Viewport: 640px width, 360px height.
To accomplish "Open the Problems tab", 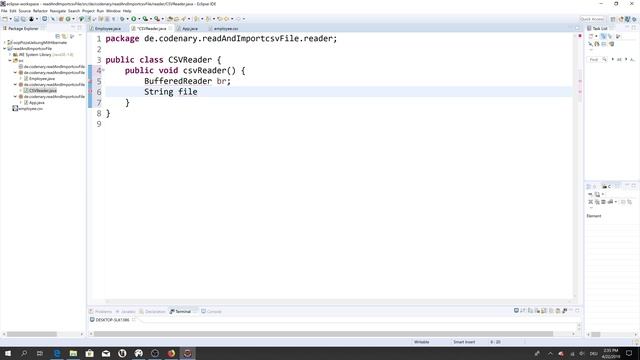I will [103, 311].
